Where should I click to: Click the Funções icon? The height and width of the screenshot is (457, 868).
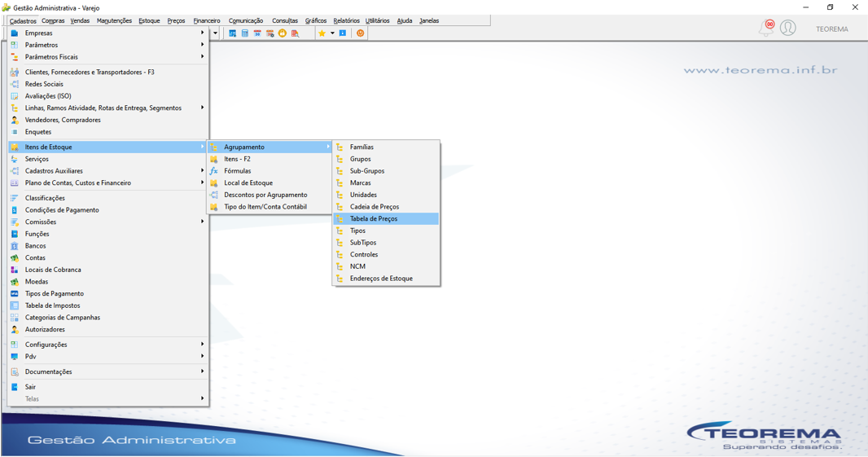click(15, 235)
